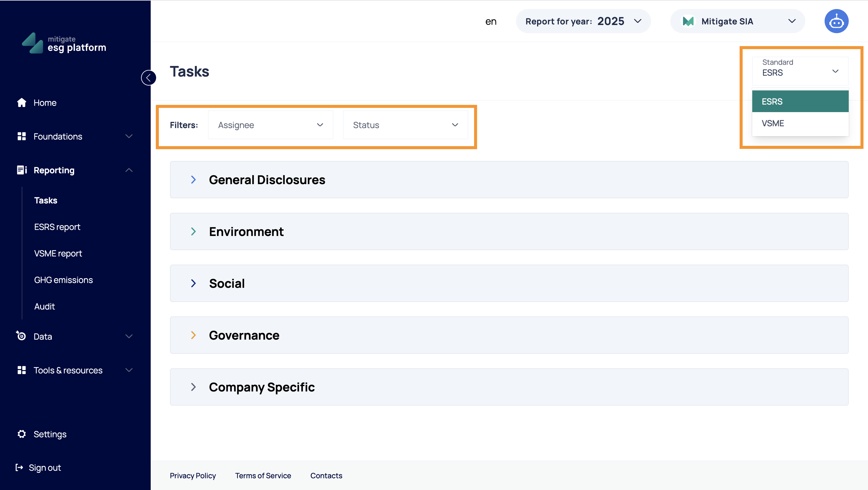This screenshot has height=490, width=868.
Task: Open the Mitigate SIA company dropdown
Action: [x=737, y=21]
